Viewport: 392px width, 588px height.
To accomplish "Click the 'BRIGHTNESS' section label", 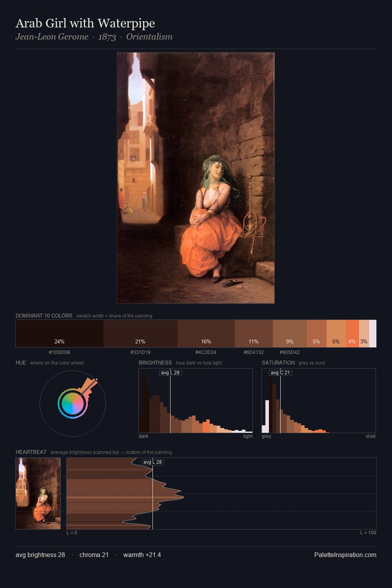I will (x=155, y=363).
